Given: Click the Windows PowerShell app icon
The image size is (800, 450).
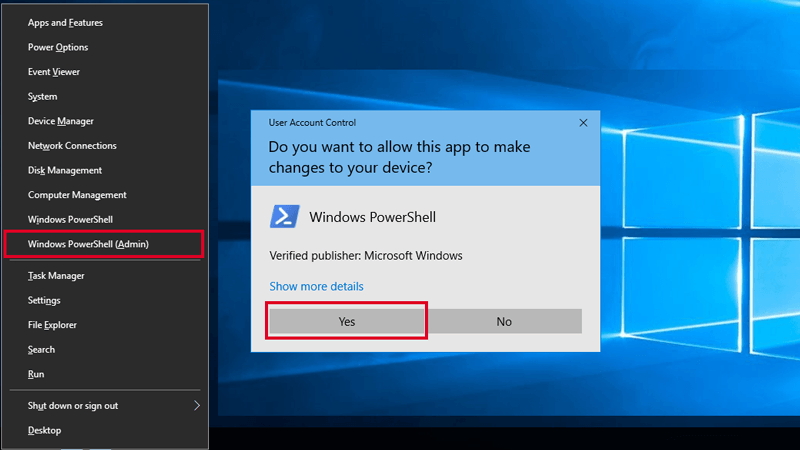Looking at the screenshot, I should pos(285,217).
